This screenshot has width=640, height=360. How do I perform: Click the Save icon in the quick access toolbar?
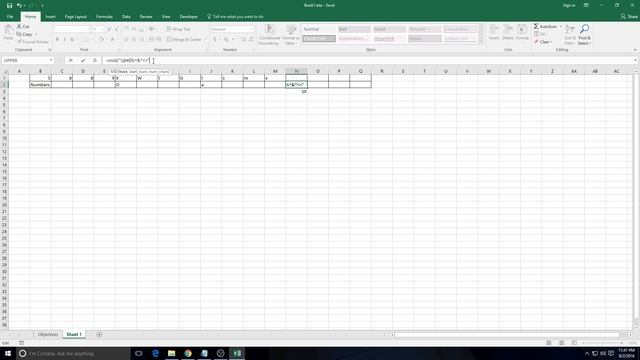pos(9,5)
